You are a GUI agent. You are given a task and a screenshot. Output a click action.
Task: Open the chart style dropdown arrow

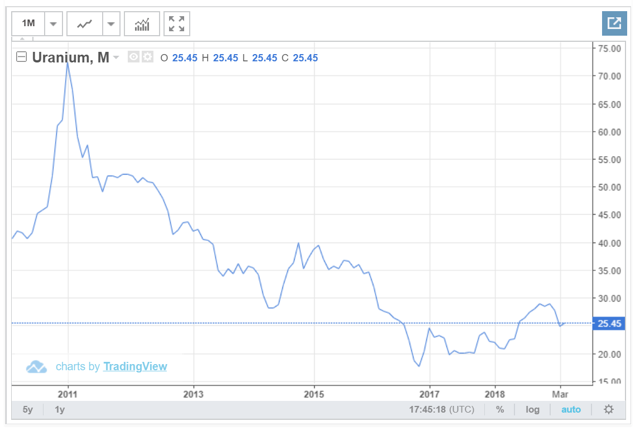click(111, 24)
